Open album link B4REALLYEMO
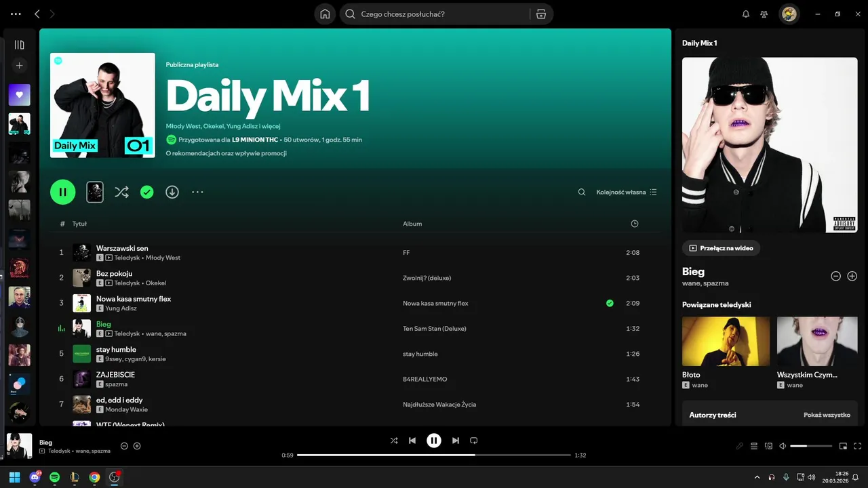 tap(425, 379)
